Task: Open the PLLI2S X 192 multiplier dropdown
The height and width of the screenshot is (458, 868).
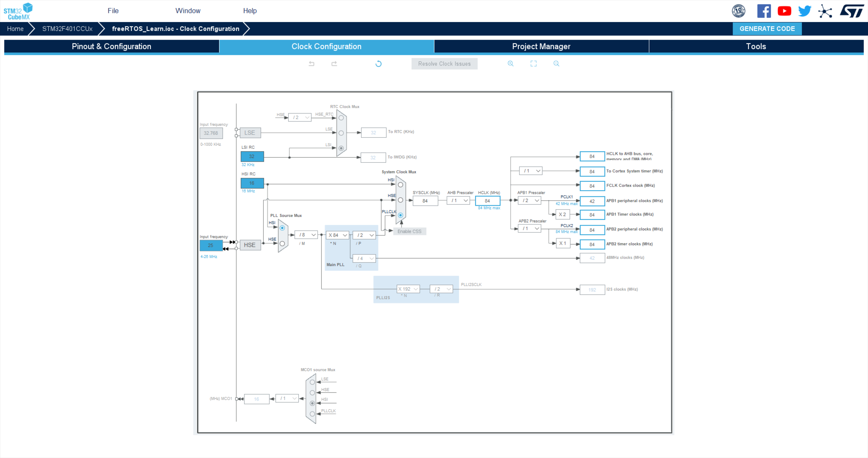Action: (x=408, y=289)
